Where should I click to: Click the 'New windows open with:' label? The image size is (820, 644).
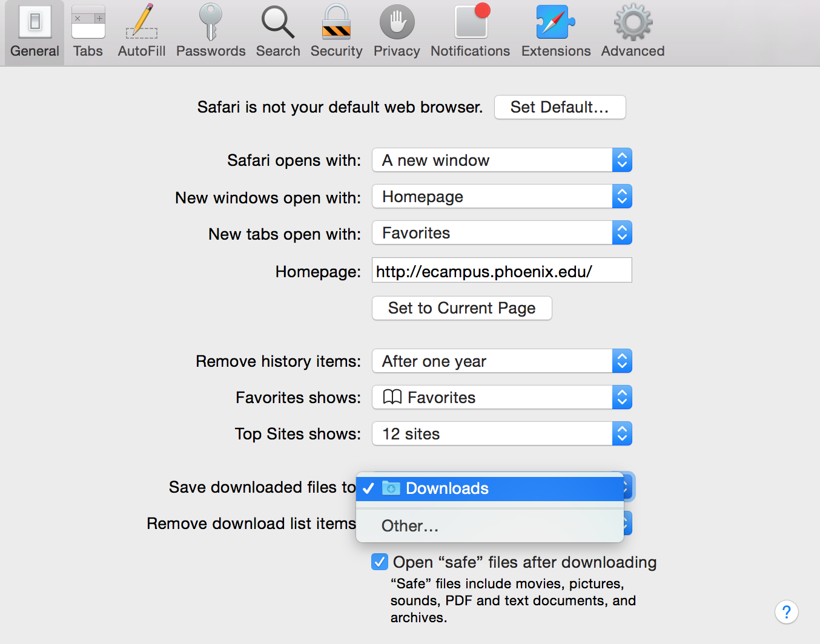pos(268,198)
